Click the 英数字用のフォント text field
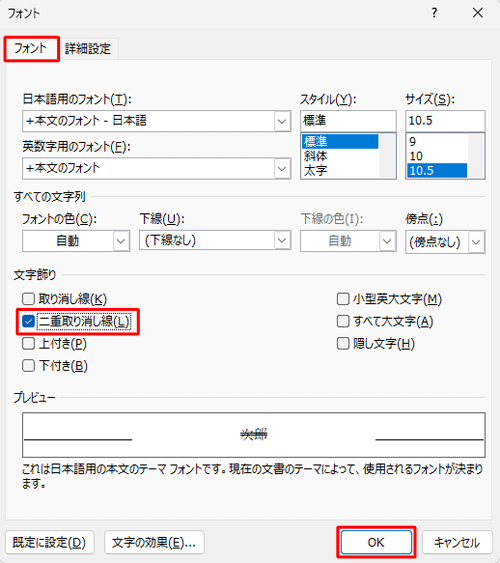Image resolution: width=500 pixels, height=563 pixels. 148,168
